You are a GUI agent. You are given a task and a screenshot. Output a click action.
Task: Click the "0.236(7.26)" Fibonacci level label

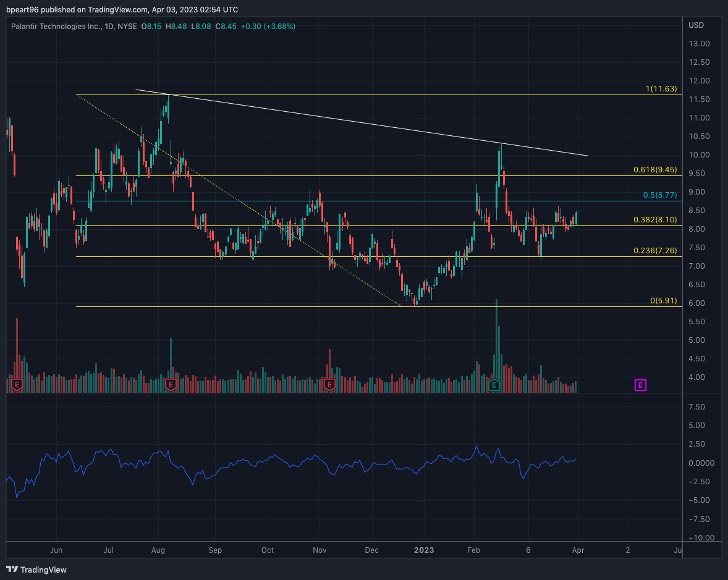point(655,251)
